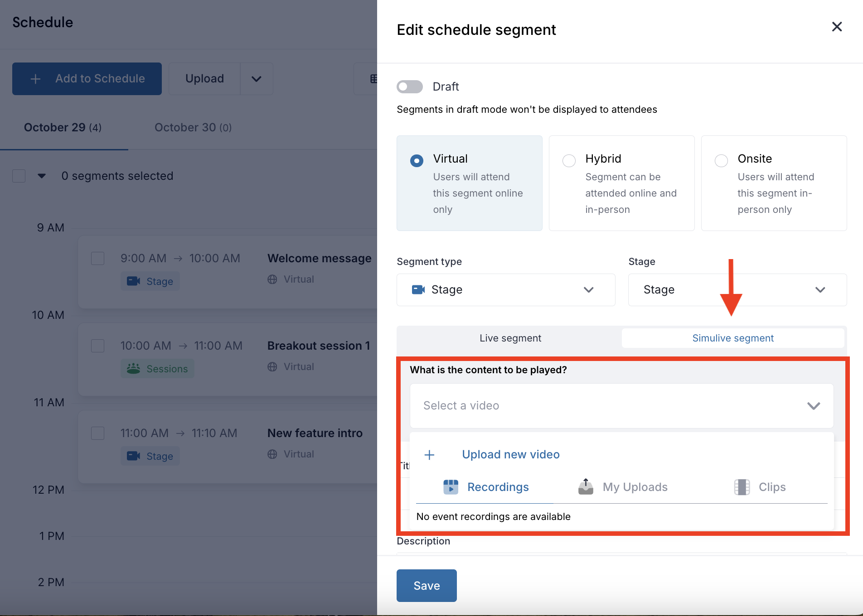
Task: Click the Save button
Action: 427,586
